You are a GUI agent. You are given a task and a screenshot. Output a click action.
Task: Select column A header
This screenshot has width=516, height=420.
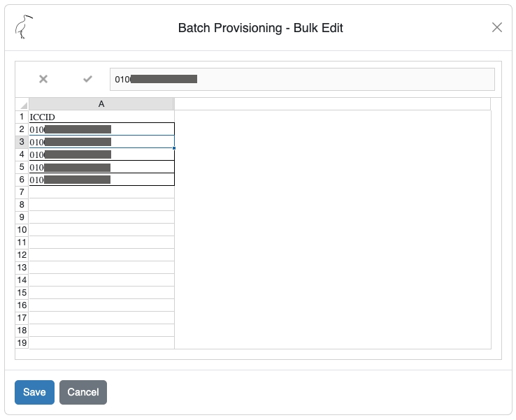click(101, 104)
